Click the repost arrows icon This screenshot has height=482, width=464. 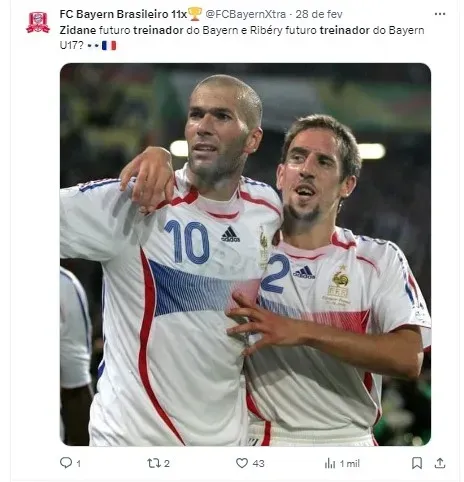click(x=154, y=463)
